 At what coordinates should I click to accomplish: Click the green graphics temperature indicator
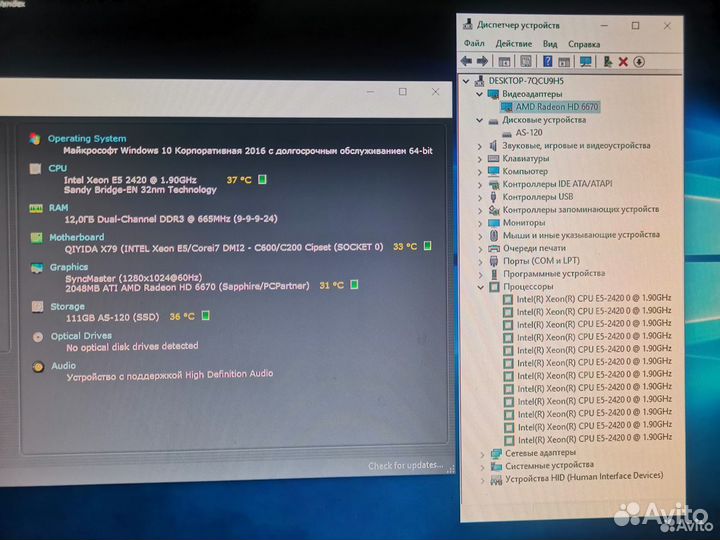point(354,285)
